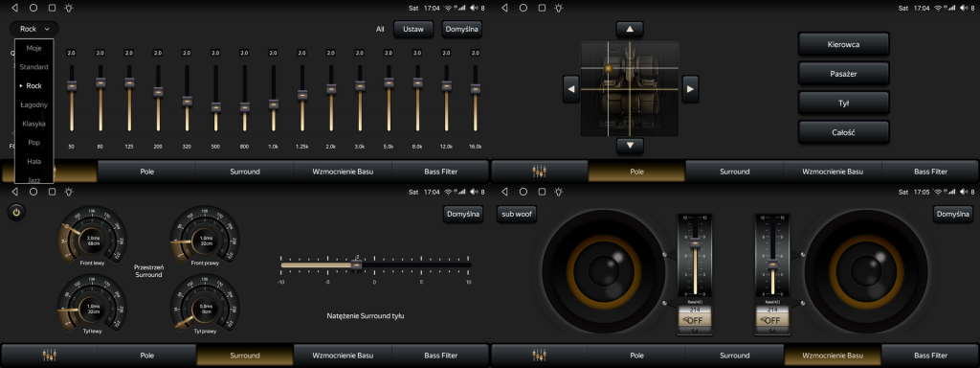This screenshot has height=368, width=980.
Task: Tap the brightness bulb icon on the Surround screen
Action: [x=69, y=192]
